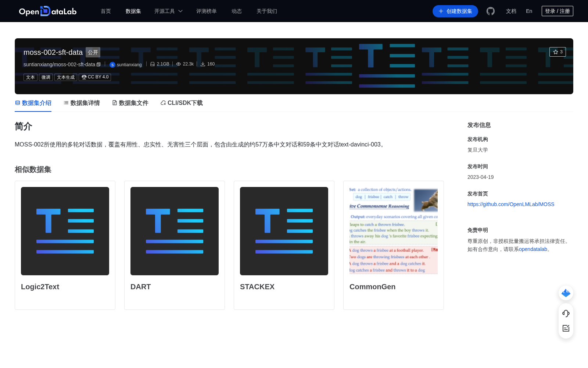Click the suntianxiang username
This screenshot has height=368, width=588.
tap(129, 65)
